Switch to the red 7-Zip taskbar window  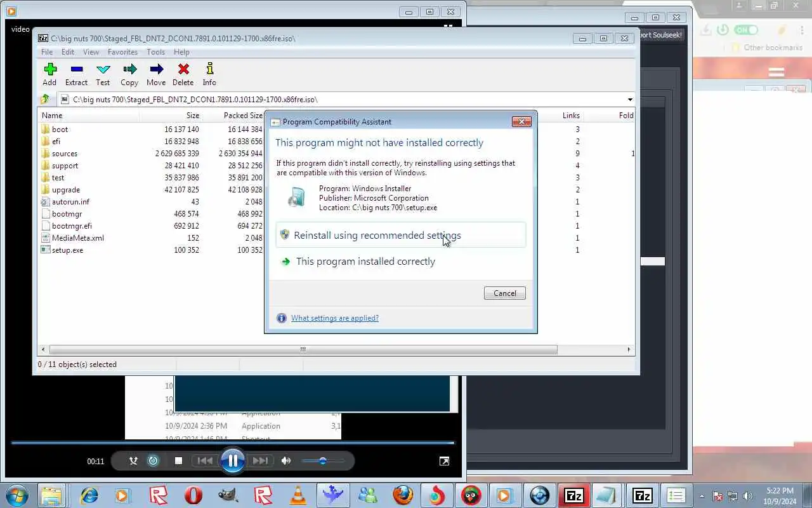574,495
